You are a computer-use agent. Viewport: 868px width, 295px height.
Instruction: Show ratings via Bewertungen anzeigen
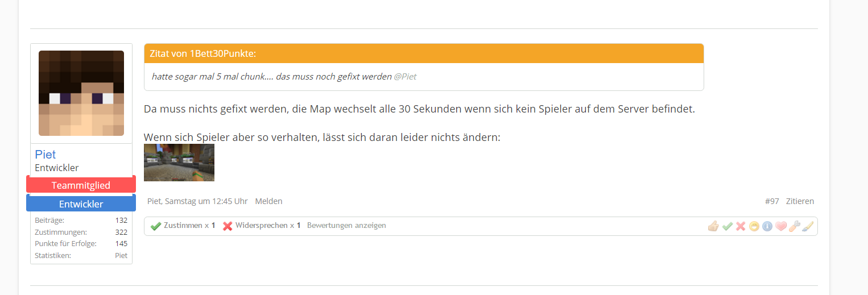pos(346,226)
